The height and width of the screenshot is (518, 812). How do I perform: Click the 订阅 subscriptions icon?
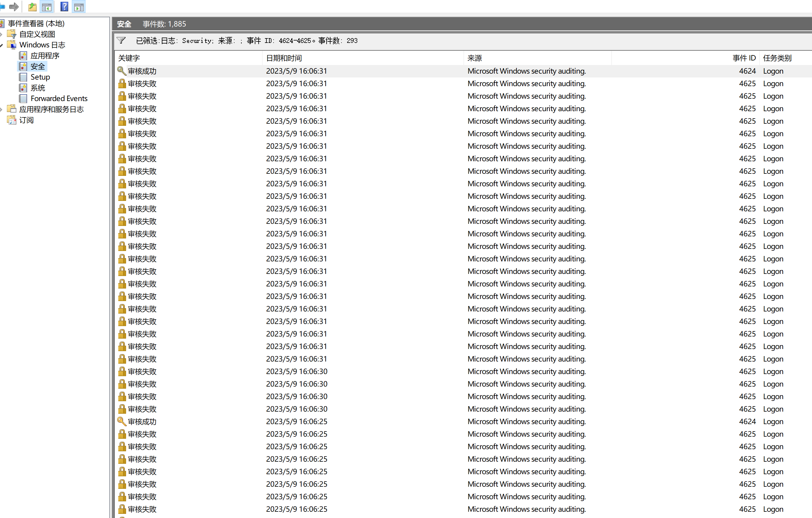tap(12, 120)
